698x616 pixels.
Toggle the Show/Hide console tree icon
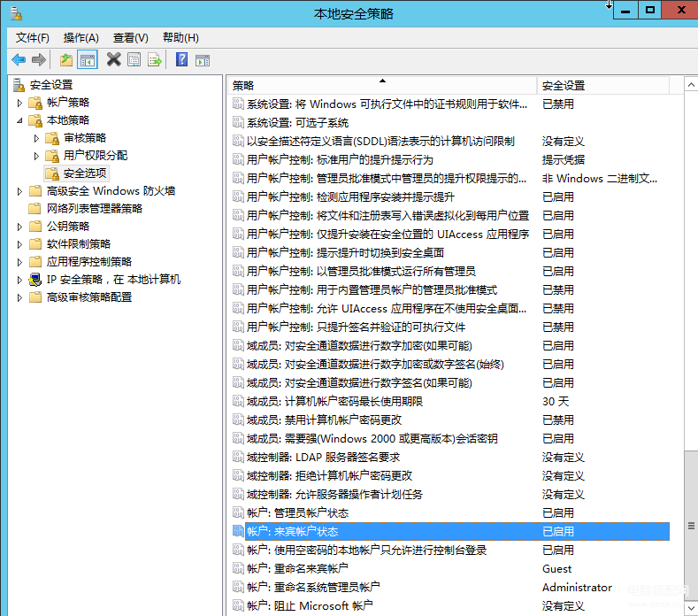88,59
